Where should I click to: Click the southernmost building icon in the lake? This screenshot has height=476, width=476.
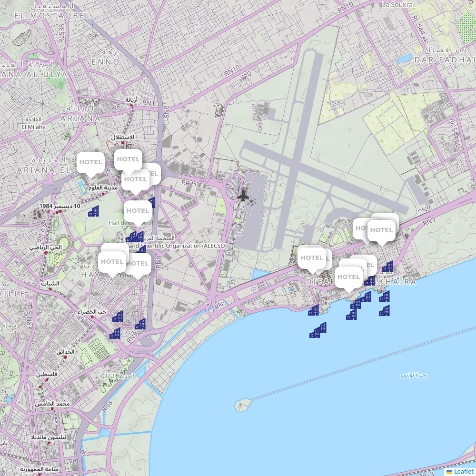pos(318,330)
